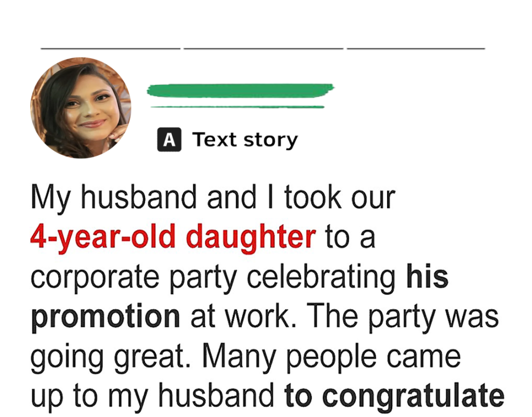Click the red "4-year-old daughter" text
Image resolution: width=532 pixels, height=417 pixels.
[x=173, y=237]
